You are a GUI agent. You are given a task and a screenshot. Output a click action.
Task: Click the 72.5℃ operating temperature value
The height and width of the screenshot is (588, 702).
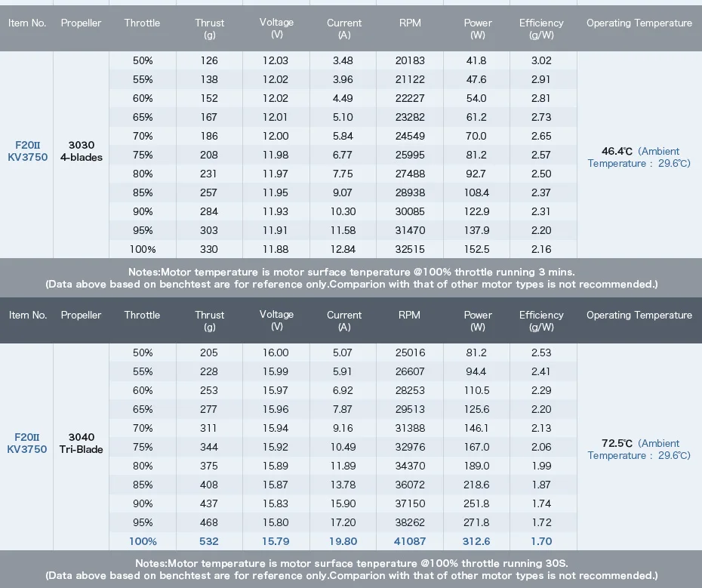click(617, 443)
